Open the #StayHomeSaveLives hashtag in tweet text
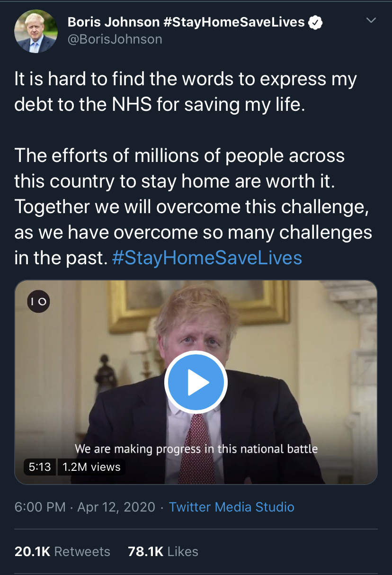 (207, 258)
